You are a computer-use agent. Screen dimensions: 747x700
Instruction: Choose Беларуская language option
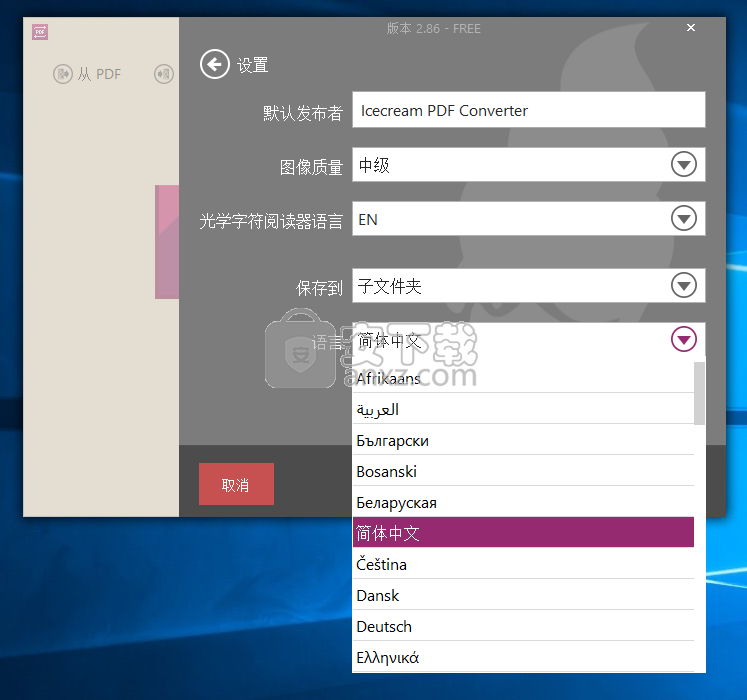[523, 502]
